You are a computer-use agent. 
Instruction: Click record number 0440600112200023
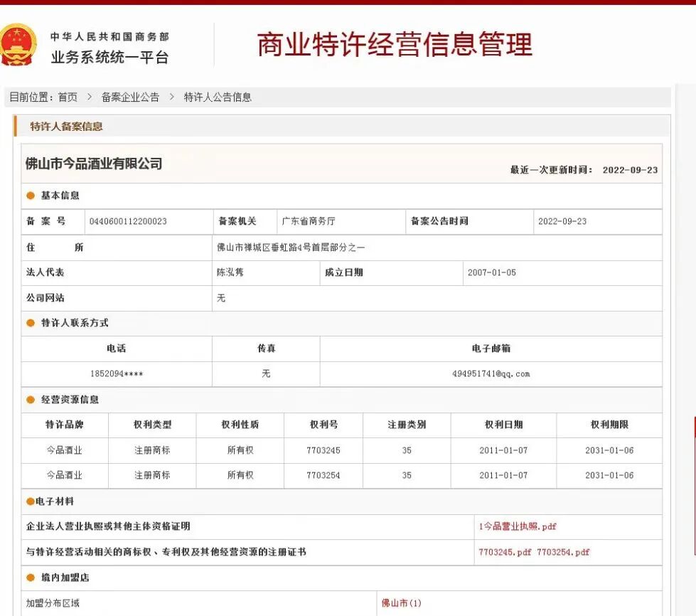click(128, 221)
